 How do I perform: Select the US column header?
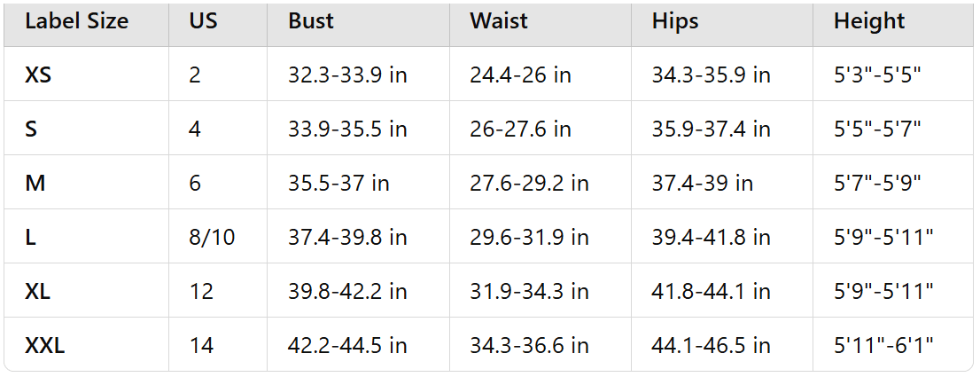(204, 21)
